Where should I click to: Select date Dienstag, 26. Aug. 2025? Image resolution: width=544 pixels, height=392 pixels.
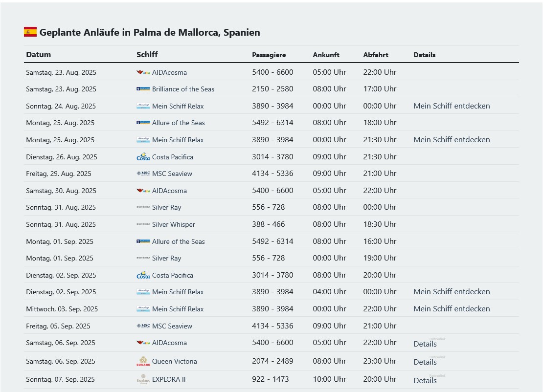tap(62, 157)
